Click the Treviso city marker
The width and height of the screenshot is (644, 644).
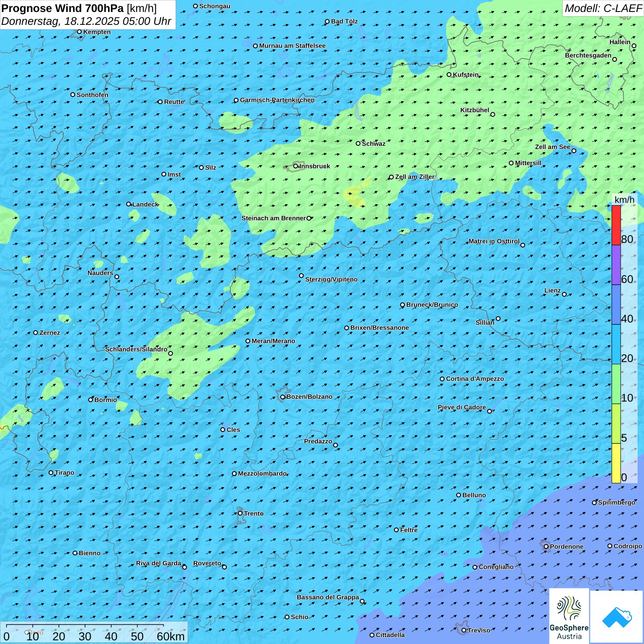[464, 630]
